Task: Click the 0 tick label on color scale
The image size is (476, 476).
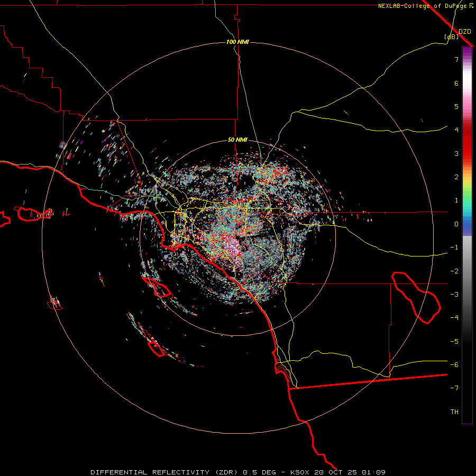Action: coord(456,224)
